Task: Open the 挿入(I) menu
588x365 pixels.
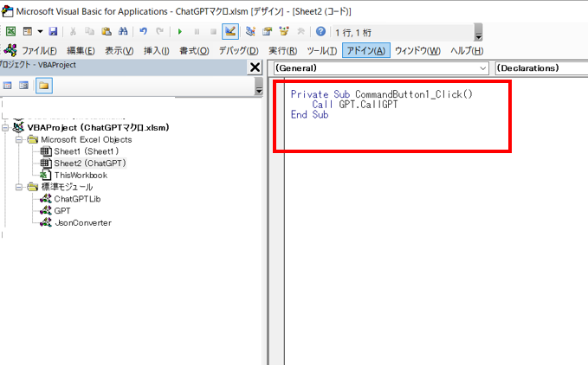Action: click(157, 50)
